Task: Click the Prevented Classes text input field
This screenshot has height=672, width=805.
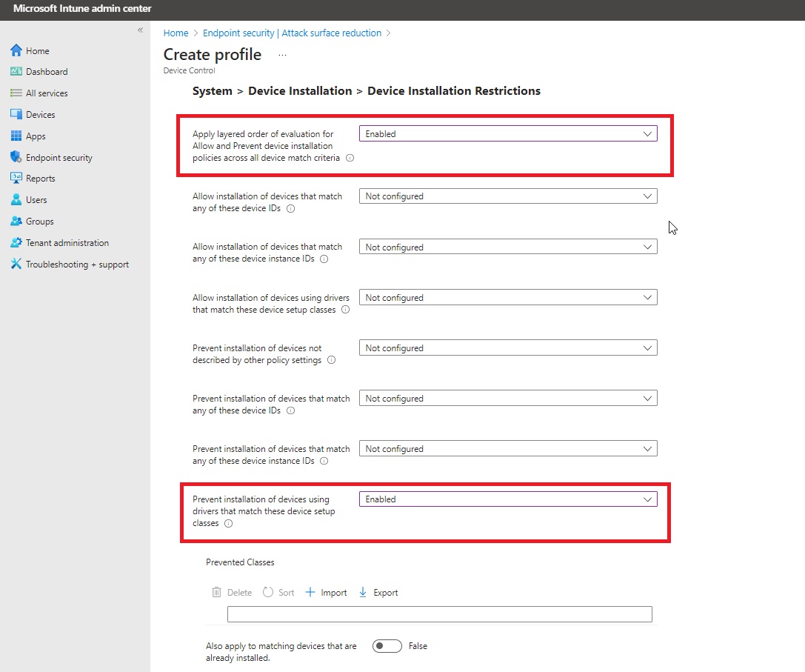Action: point(439,614)
